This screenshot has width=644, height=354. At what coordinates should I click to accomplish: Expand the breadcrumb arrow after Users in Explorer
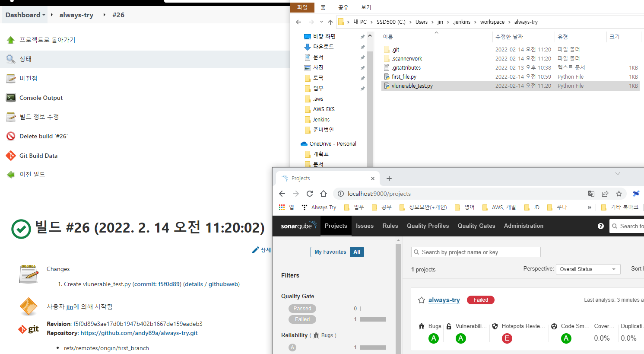click(432, 22)
